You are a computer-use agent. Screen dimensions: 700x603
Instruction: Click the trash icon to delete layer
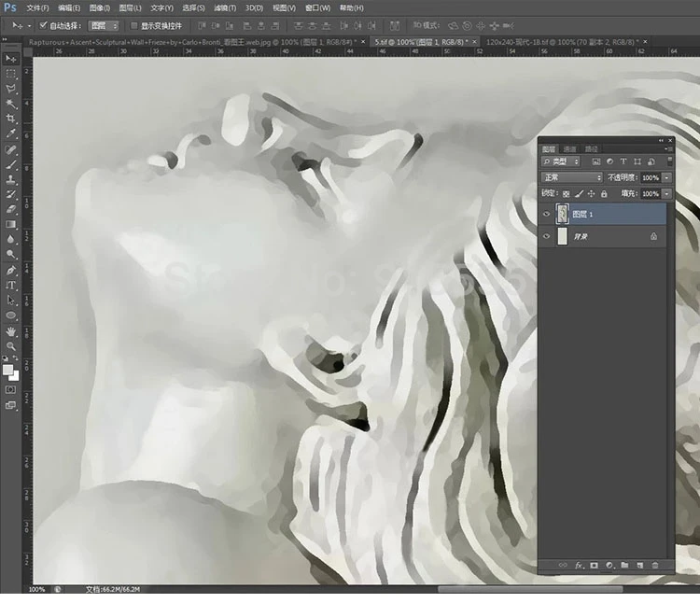click(x=655, y=565)
